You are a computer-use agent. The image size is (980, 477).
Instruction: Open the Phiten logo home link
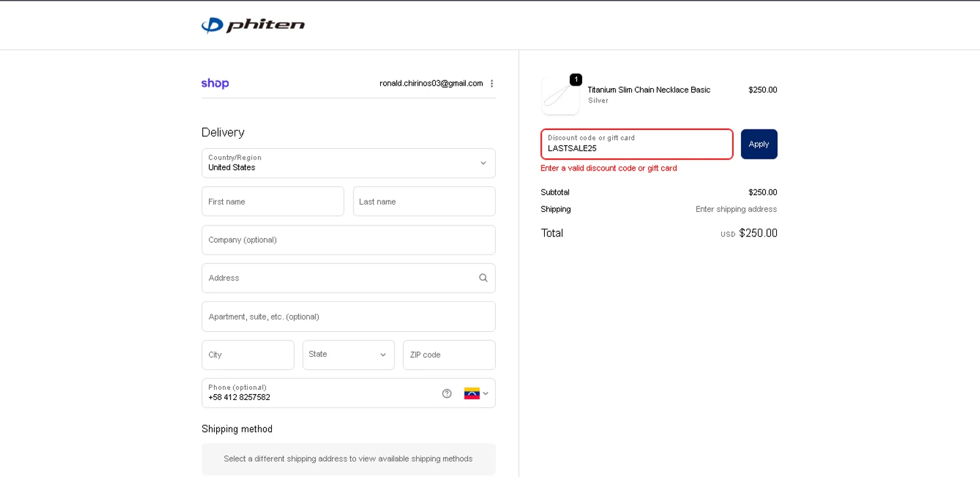[x=253, y=25]
